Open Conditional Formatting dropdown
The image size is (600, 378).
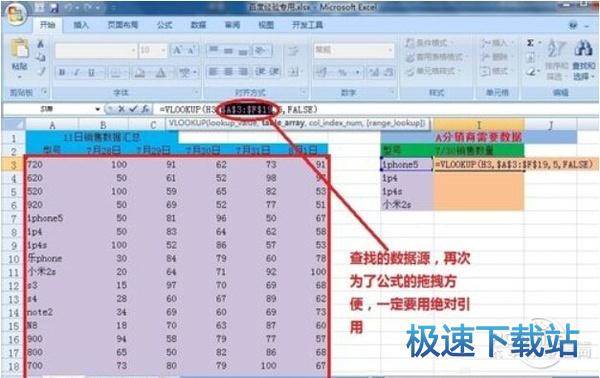[429, 43]
